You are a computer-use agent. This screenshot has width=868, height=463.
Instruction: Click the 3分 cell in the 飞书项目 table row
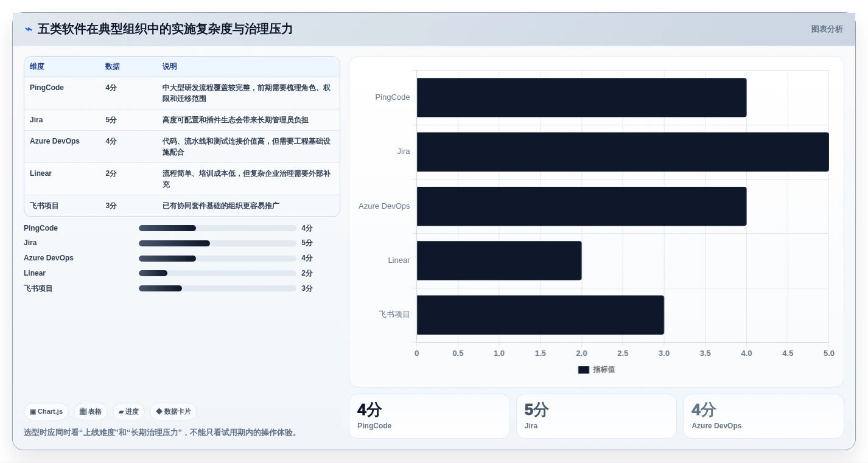point(111,206)
